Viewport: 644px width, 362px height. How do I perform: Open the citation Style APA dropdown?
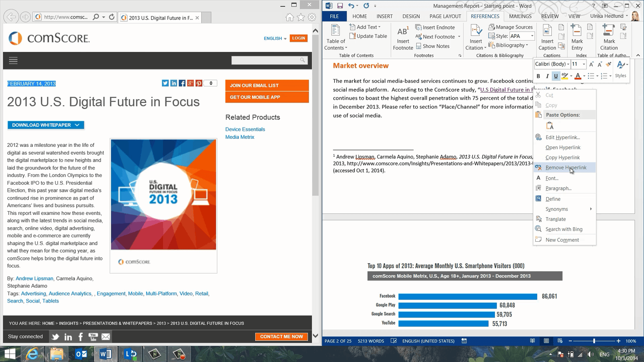(x=532, y=36)
